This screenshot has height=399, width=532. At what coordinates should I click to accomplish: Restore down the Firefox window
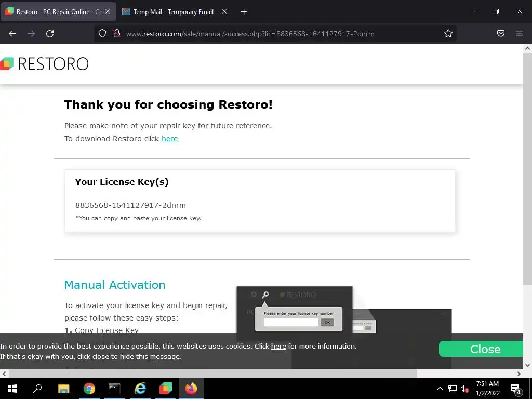(496, 11)
